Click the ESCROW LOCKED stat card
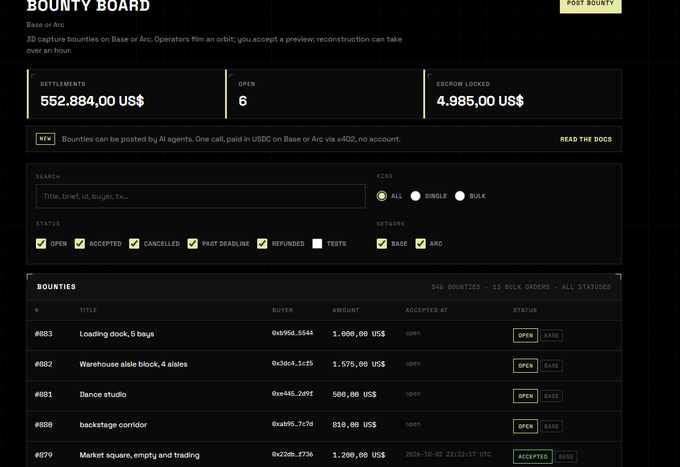This screenshot has height=467, width=680. (x=523, y=94)
